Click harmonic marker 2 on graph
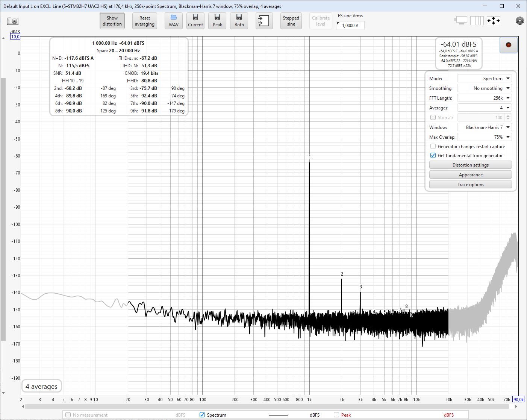Image resolution: width=527 pixels, height=420 pixels. point(342,274)
